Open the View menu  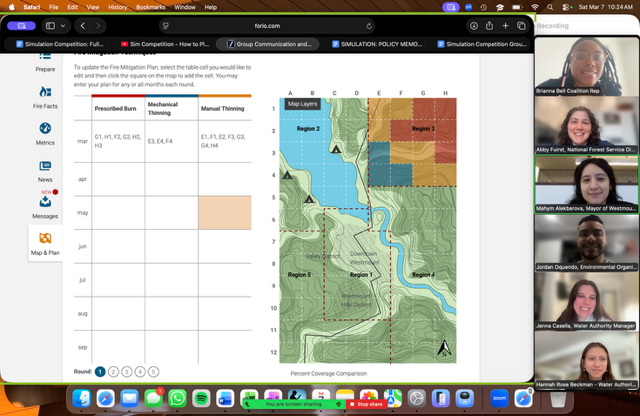click(93, 7)
